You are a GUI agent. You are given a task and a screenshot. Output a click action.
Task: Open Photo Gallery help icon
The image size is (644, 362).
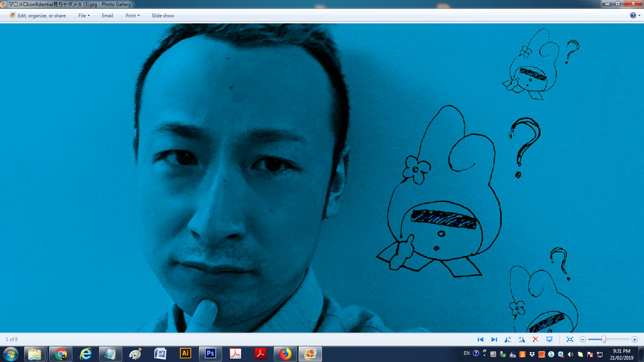pos(633,15)
